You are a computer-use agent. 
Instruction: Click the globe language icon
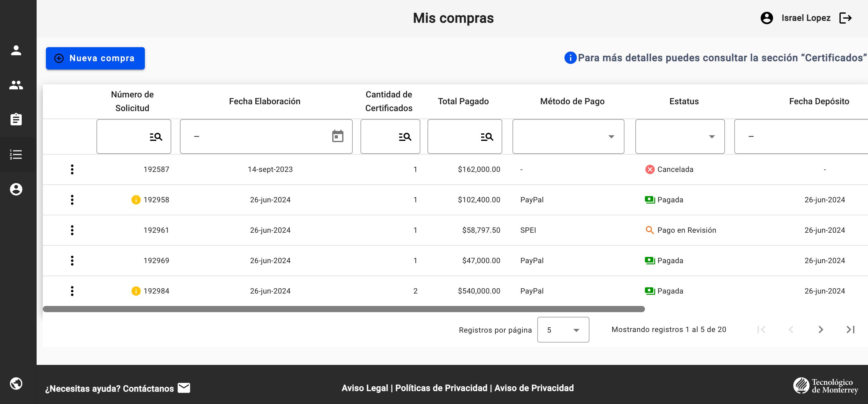click(x=16, y=384)
